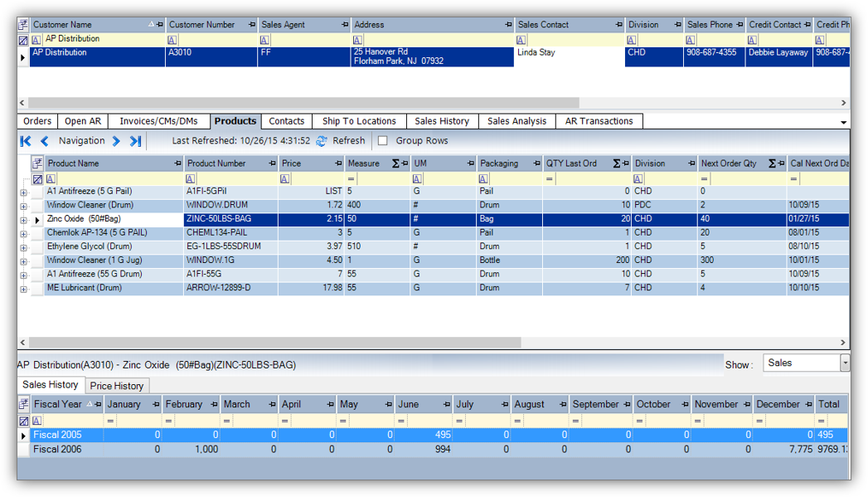Click the pin icon on Product Name header

coord(177,163)
